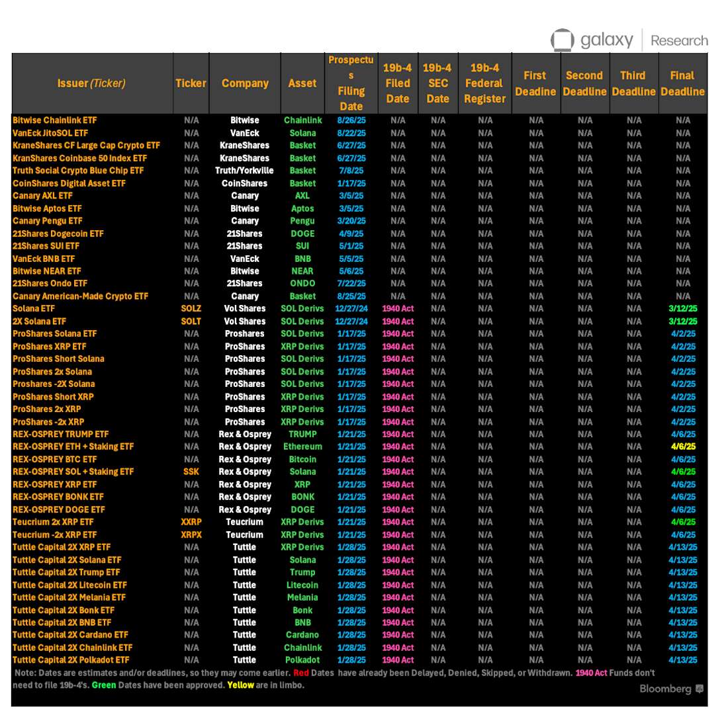728x719 pixels.
Task: Select the XXRP ticker for Teucrium 2x XRP
Action: pos(191,522)
